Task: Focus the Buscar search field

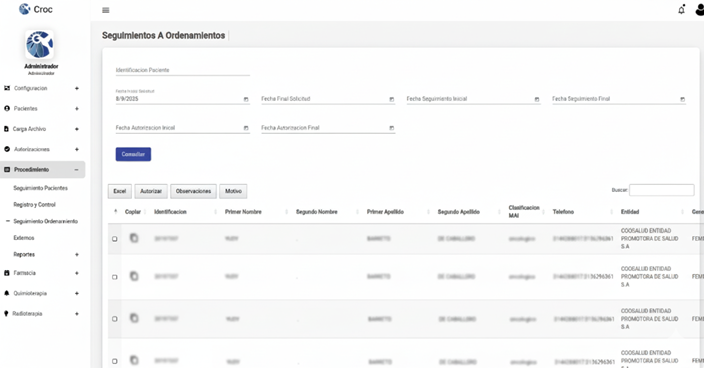Action: pyautogui.click(x=661, y=190)
